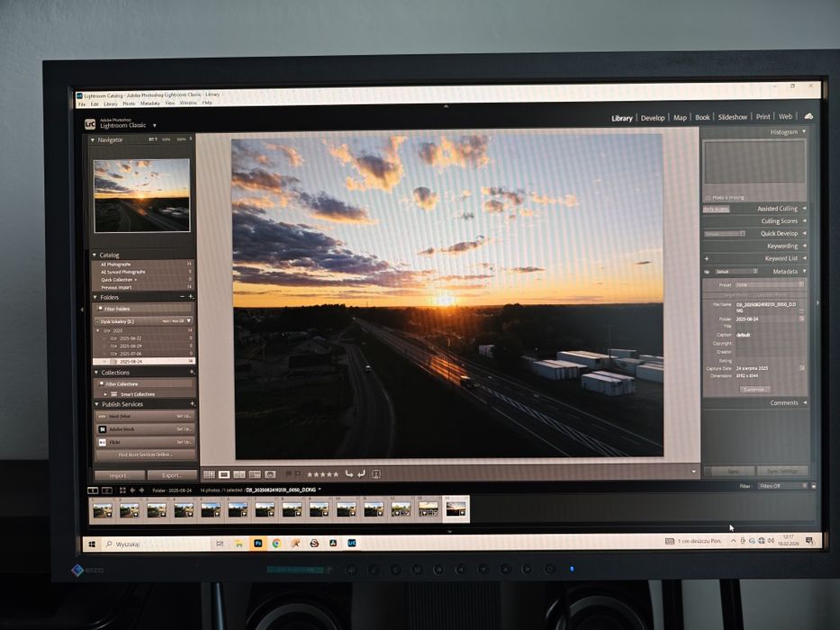Expand the Assisted Culling panel
This screenshot has width=840, height=630.
click(804, 209)
